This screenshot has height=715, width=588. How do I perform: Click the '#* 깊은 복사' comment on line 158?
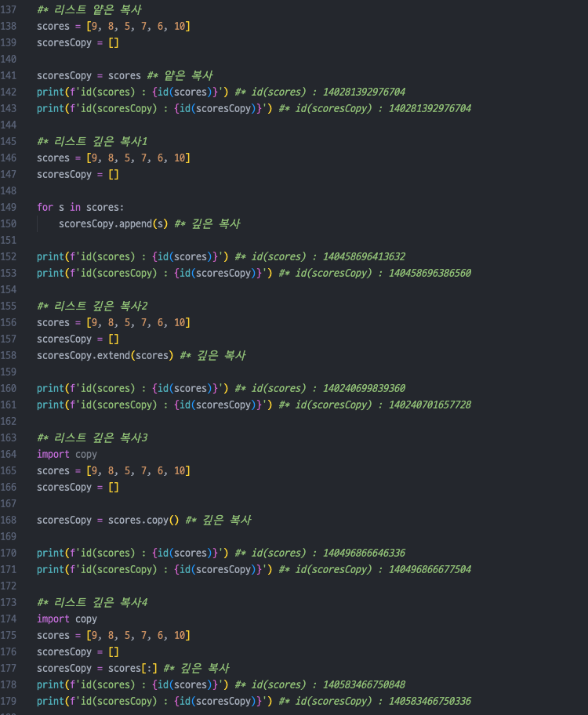[213, 356]
